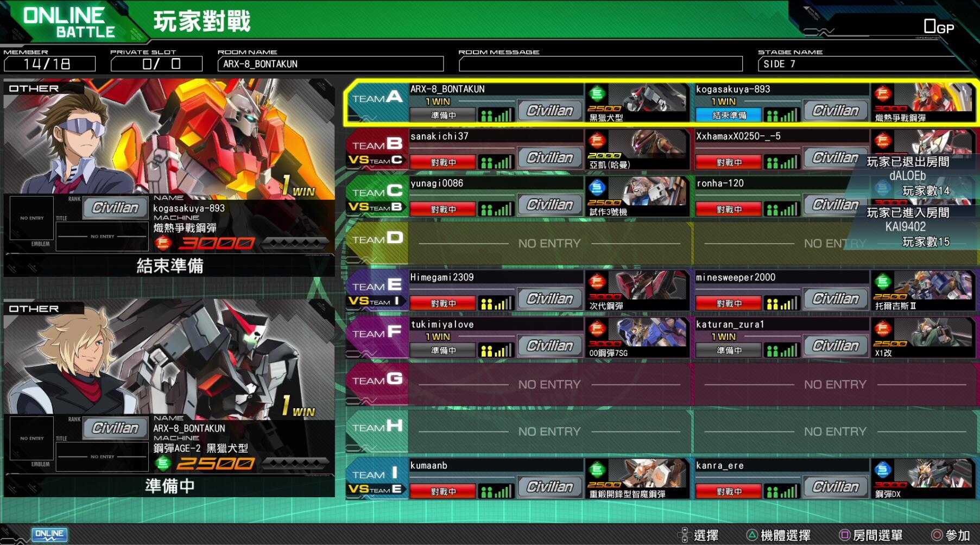
Task: Select the TEAM E row label
Action: point(377,286)
